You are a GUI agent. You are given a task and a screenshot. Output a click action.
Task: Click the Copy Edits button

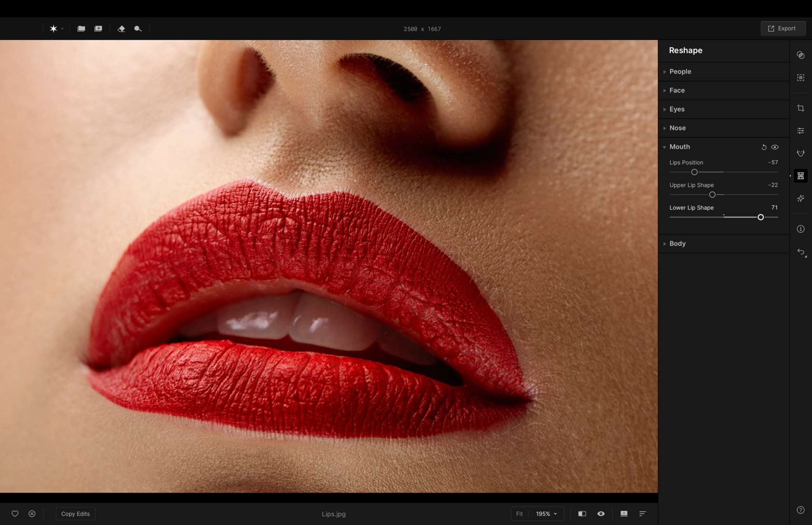(x=75, y=514)
